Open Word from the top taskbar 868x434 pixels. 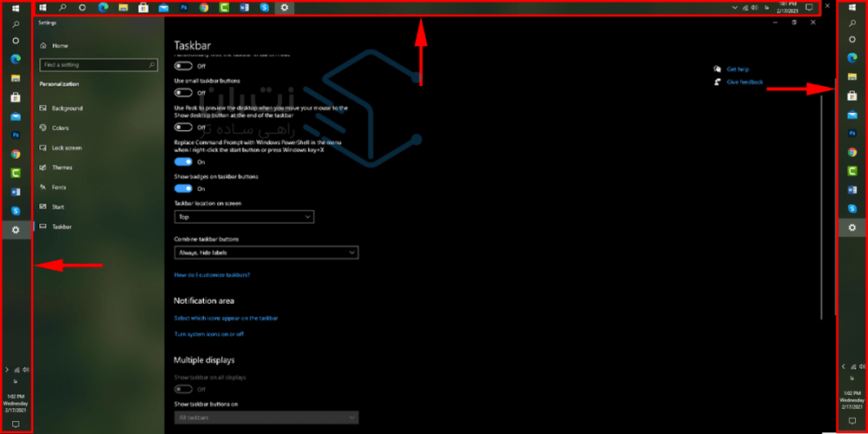click(243, 7)
